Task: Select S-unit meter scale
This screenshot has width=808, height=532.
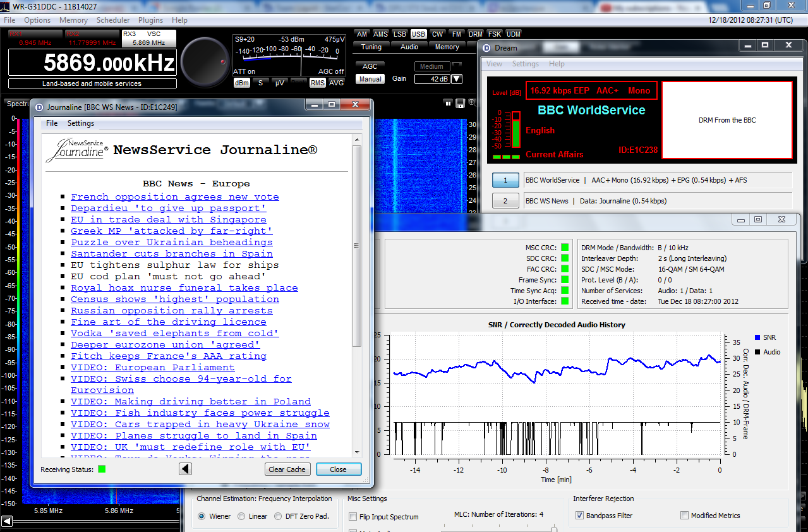Action: [260, 83]
